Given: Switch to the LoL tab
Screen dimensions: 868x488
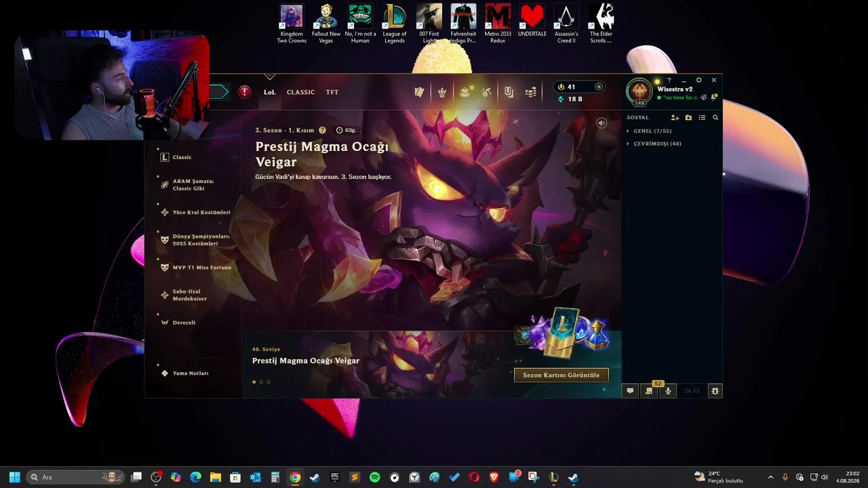Looking at the screenshot, I should [269, 92].
